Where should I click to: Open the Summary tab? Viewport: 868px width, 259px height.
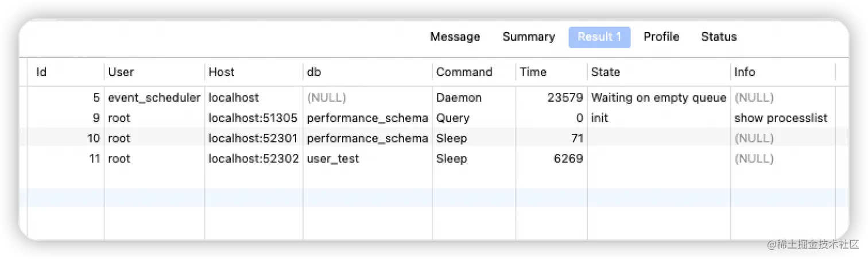click(529, 37)
